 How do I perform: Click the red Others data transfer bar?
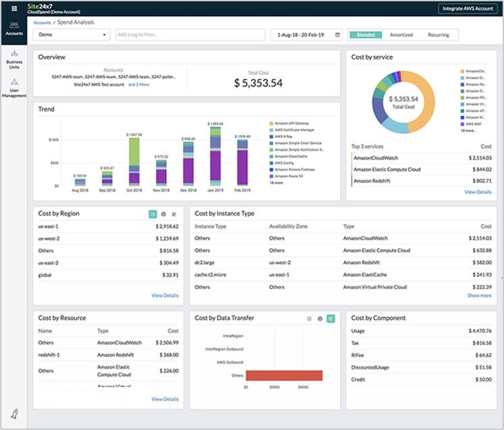[x=284, y=375]
